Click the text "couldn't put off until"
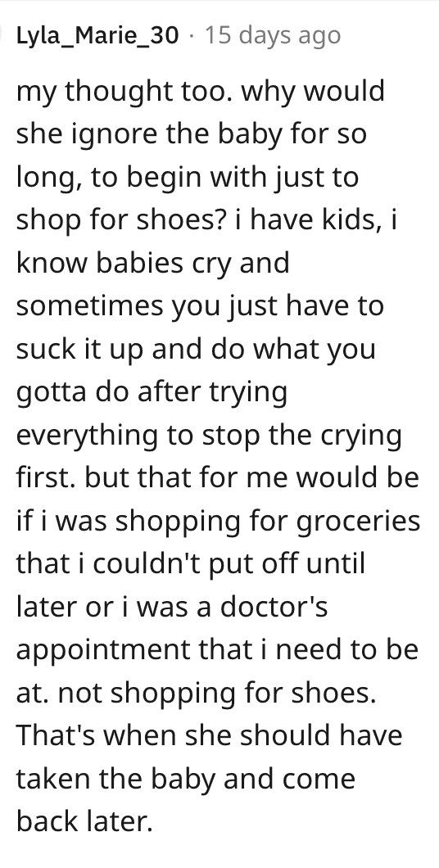This screenshot has height=868, width=439. [219, 565]
